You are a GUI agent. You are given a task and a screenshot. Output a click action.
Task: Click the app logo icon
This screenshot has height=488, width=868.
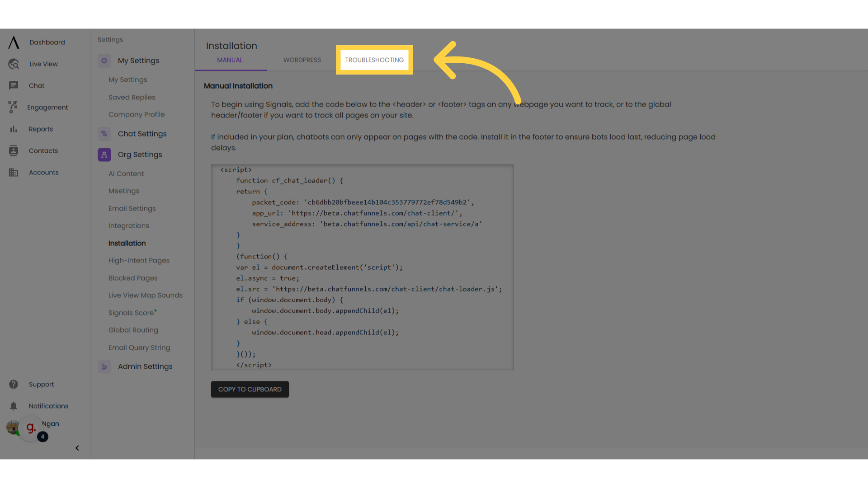pyautogui.click(x=14, y=42)
